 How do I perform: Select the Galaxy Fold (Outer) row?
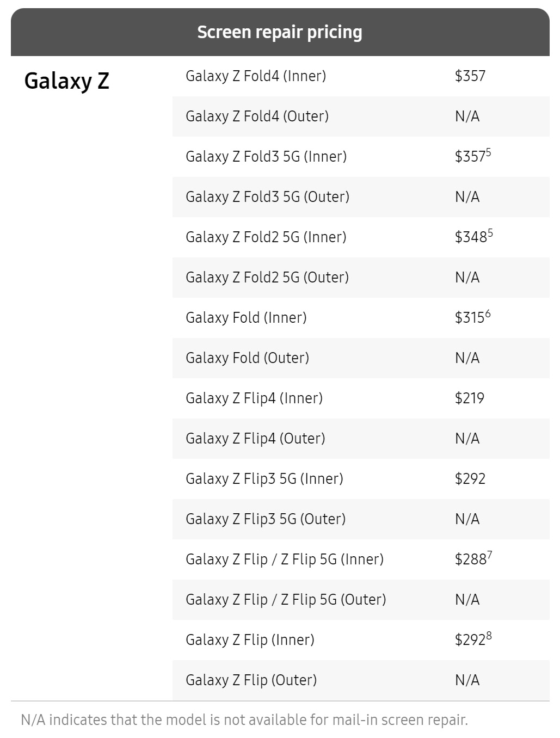[247, 358]
